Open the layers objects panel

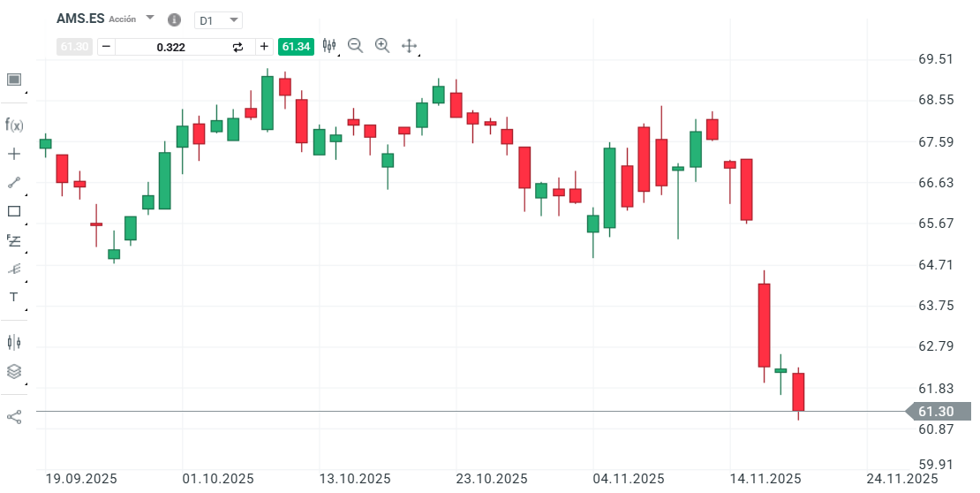point(13,371)
